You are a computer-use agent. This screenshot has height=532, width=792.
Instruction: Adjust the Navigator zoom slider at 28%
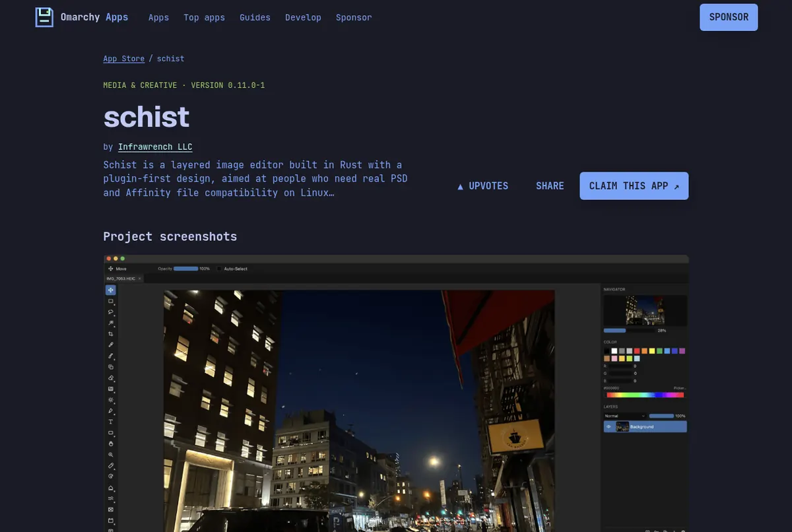629,331
